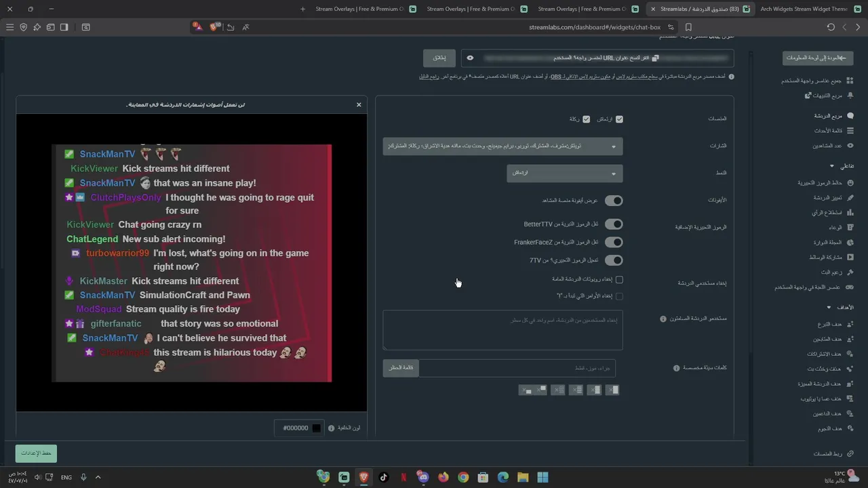Toggle the 7TV emotes switch

coord(614,260)
